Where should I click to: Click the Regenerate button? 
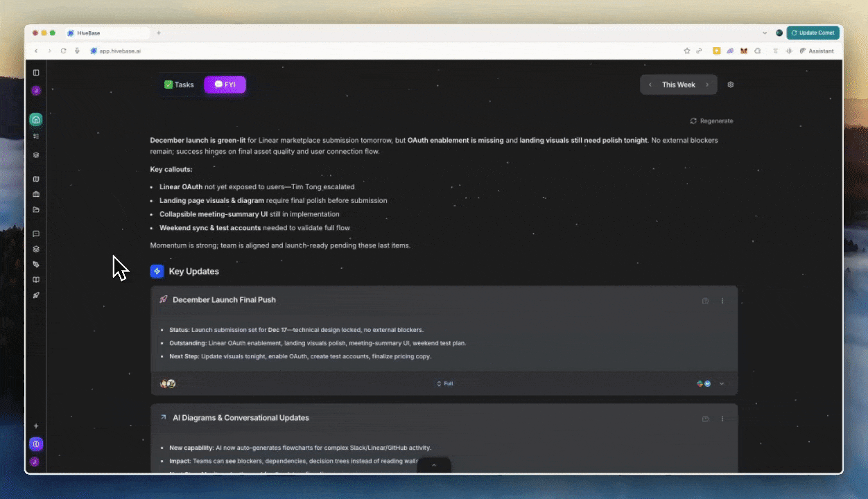(x=711, y=121)
